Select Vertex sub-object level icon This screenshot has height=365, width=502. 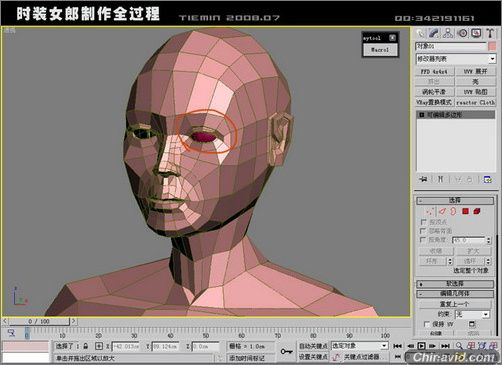tap(430, 211)
